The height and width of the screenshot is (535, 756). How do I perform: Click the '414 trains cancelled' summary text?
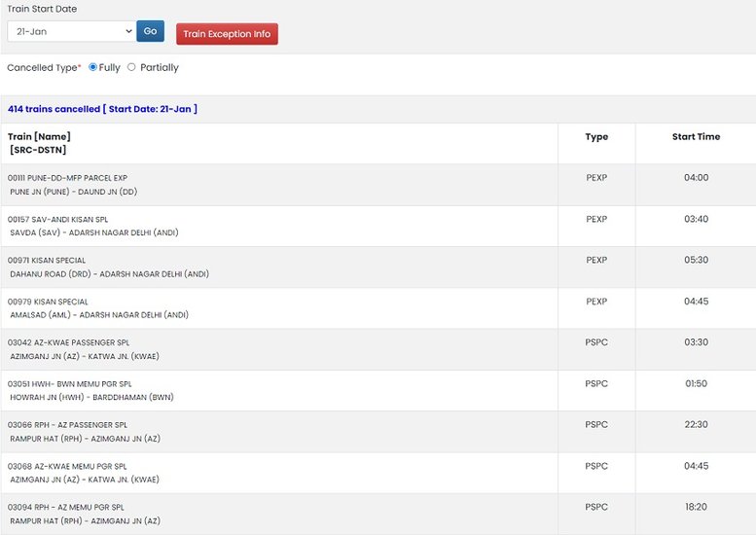point(102,109)
